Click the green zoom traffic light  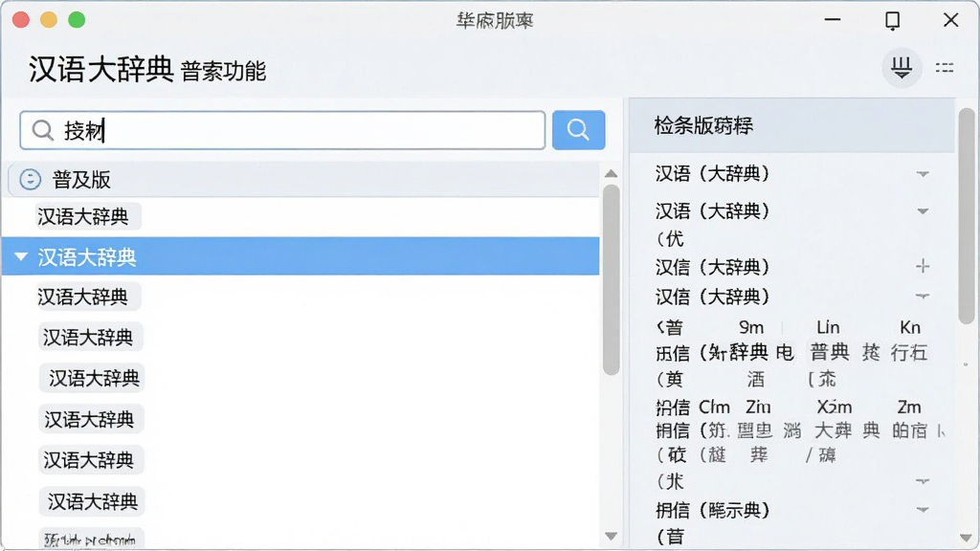point(77,20)
